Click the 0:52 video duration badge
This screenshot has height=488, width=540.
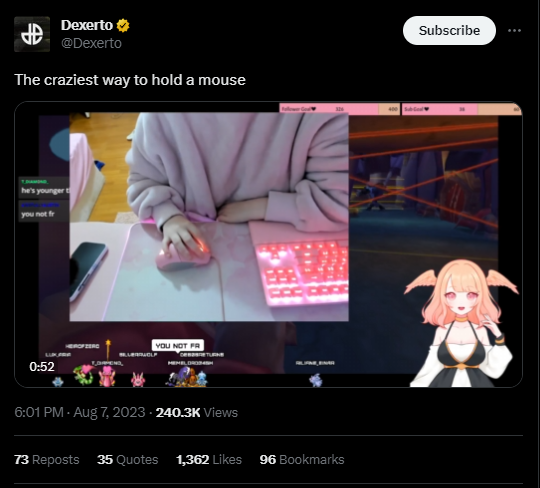pyautogui.click(x=42, y=366)
